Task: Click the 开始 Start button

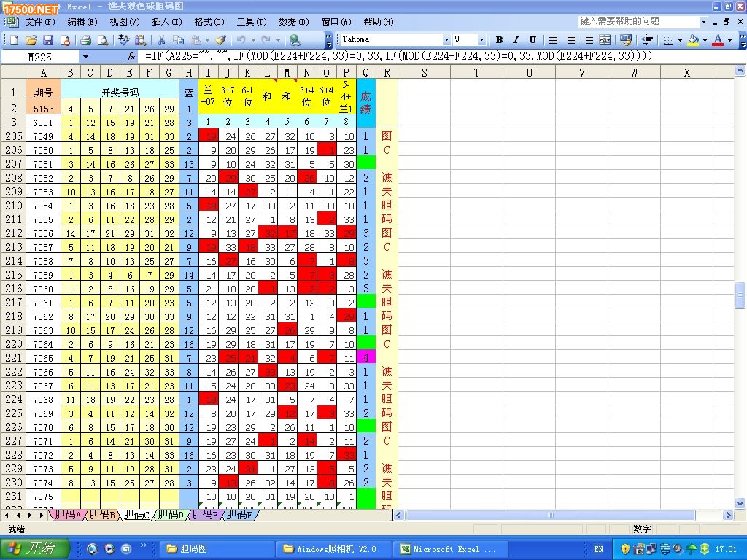Action: coord(35,549)
